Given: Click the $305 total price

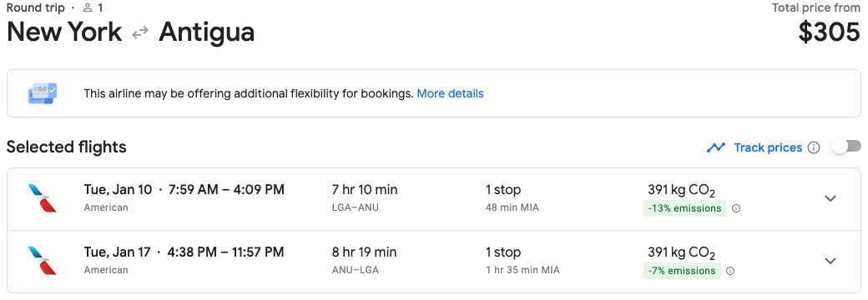Looking at the screenshot, I should point(830,32).
